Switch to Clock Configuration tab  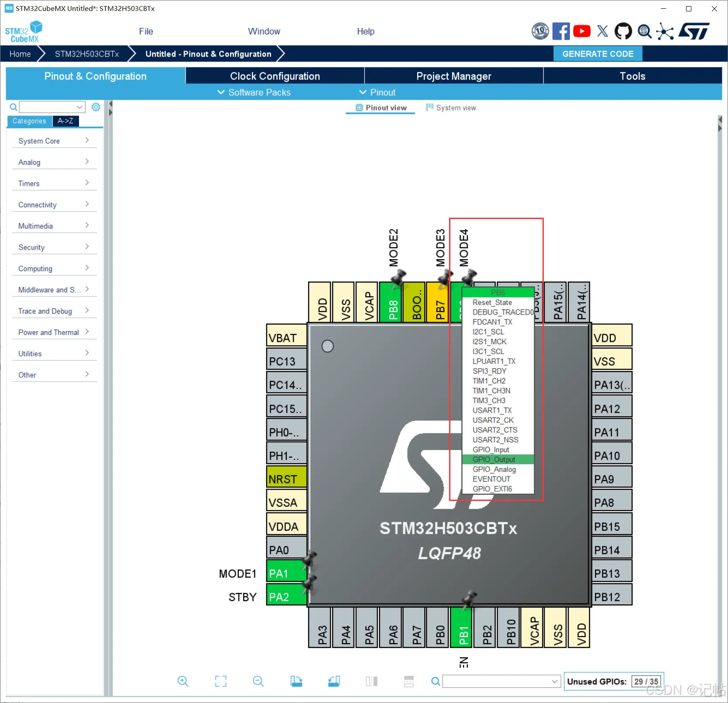click(275, 76)
